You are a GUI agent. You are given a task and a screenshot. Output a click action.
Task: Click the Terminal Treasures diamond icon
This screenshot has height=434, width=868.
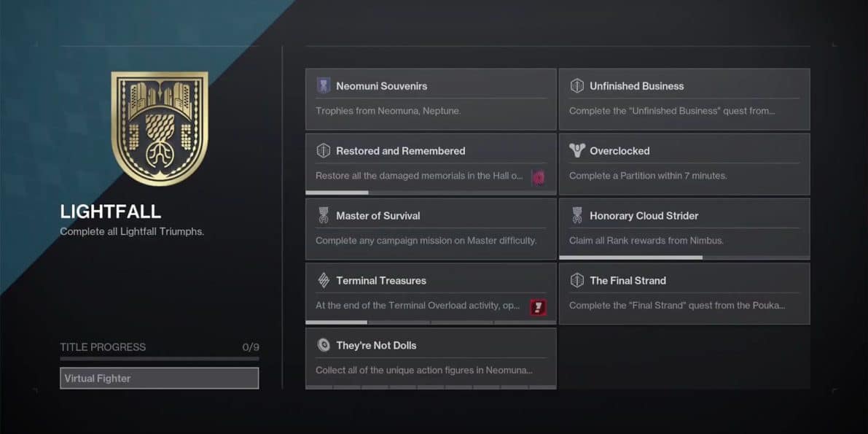[324, 281]
